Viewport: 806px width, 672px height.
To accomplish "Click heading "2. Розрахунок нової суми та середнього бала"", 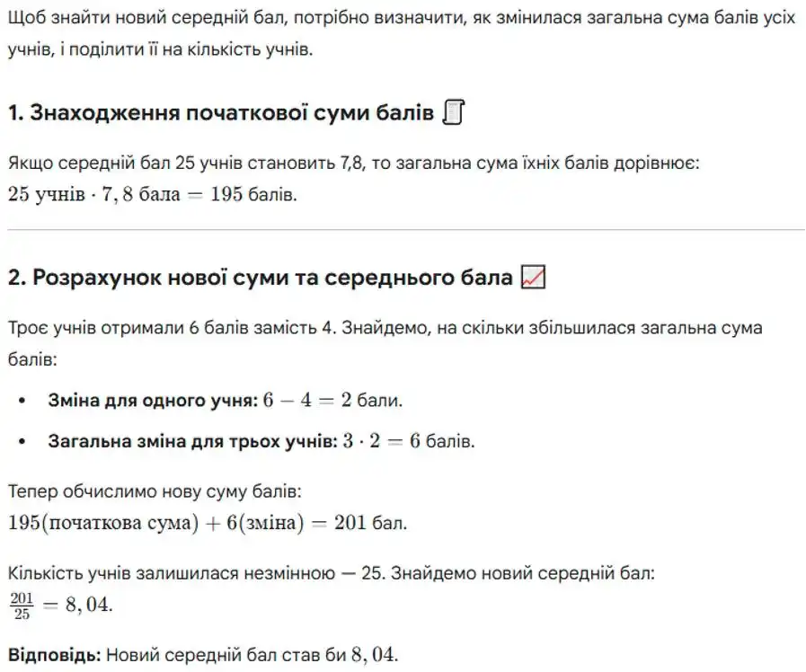I will (x=260, y=278).
